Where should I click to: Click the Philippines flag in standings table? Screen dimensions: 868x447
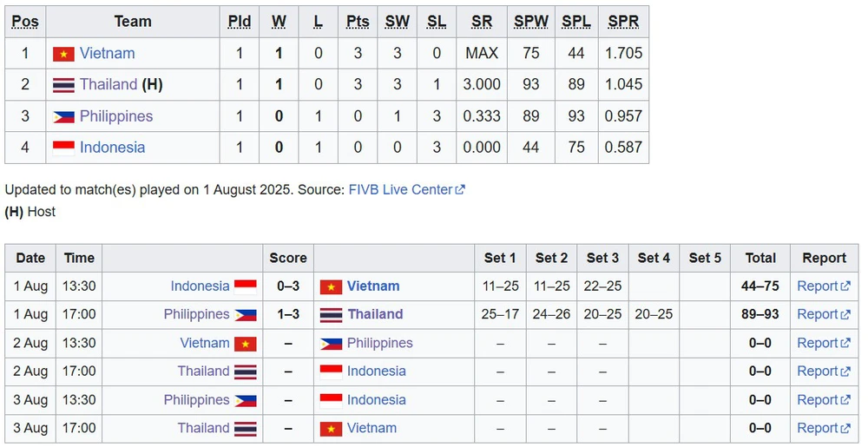[x=63, y=116]
